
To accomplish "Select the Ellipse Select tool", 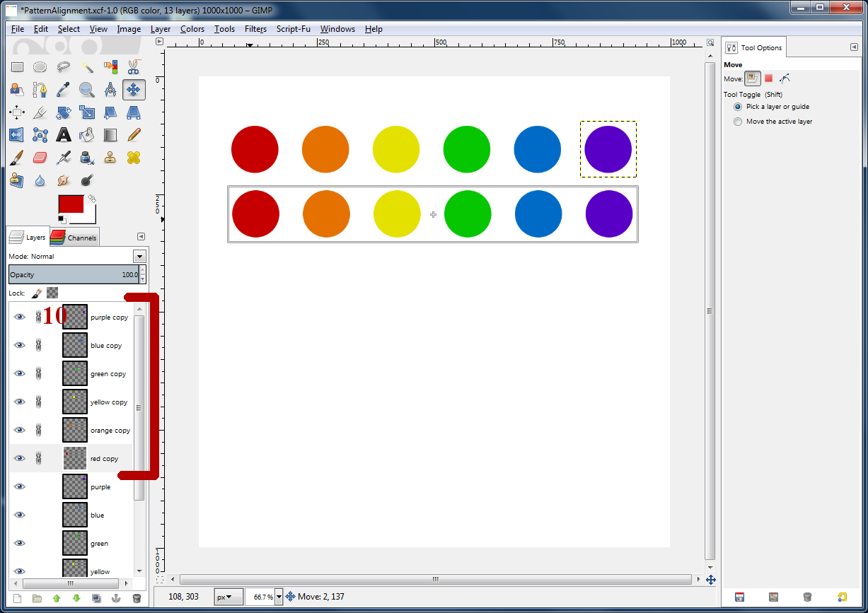I will 40,67.
